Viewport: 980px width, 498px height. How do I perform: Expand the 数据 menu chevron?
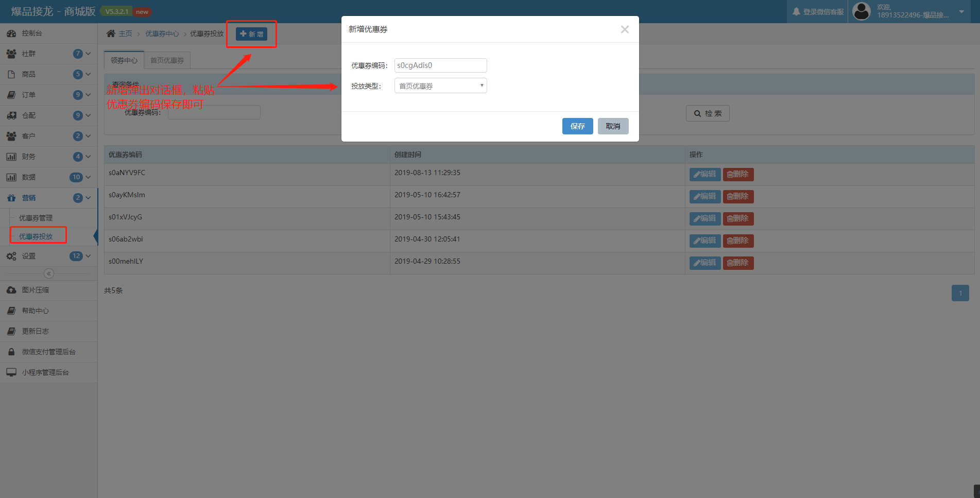point(88,177)
